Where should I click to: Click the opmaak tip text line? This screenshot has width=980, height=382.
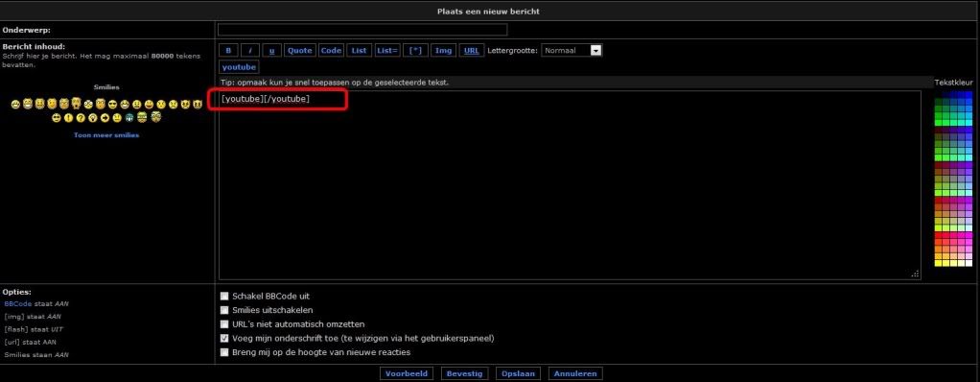335,83
